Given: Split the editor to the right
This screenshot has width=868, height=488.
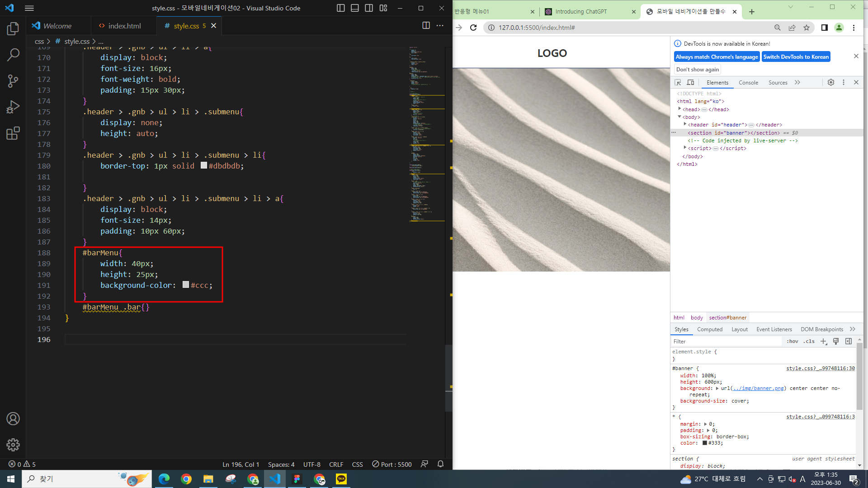Looking at the screenshot, I should point(426,26).
